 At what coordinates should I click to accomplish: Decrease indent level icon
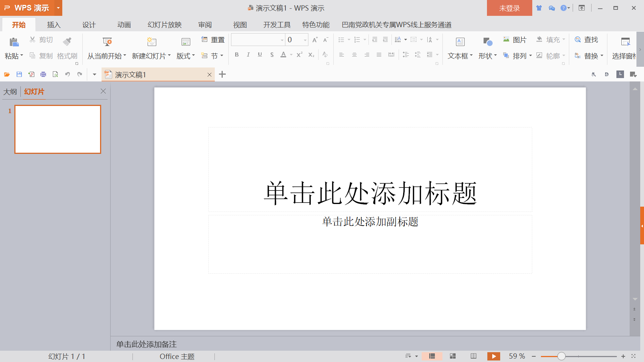pos(374,40)
